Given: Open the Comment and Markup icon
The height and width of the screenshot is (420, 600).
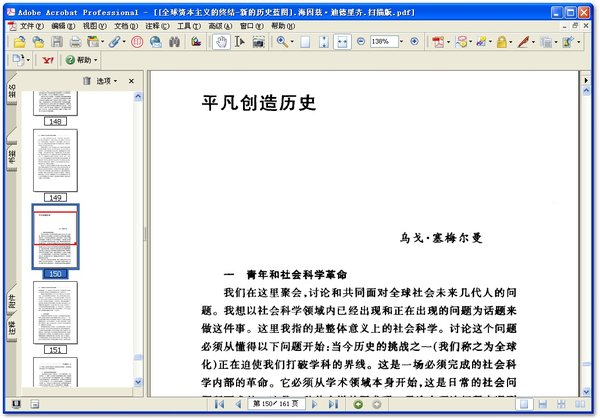Looking at the screenshot, I should tap(461, 42).
